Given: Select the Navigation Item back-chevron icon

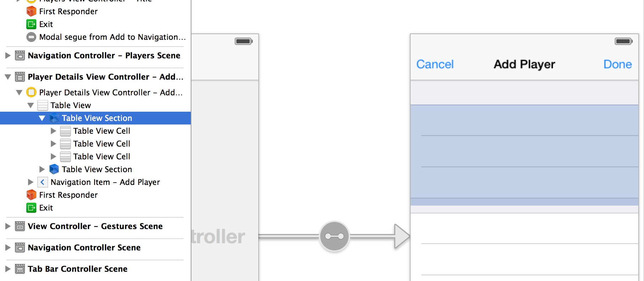Looking at the screenshot, I should pyautogui.click(x=42, y=182).
